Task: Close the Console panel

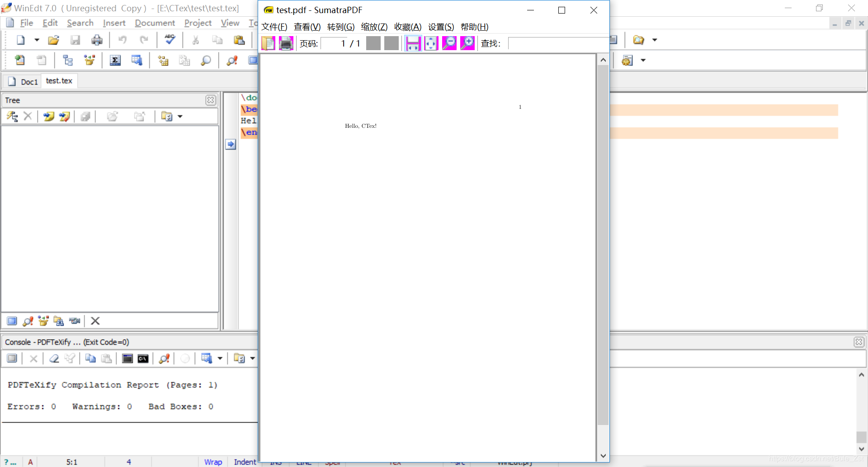Action: (859, 342)
